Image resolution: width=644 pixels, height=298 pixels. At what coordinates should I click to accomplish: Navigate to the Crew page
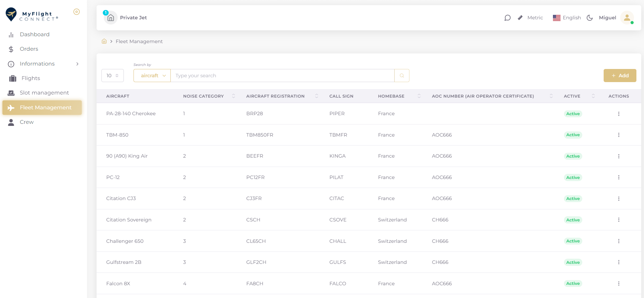pos(27,122)
